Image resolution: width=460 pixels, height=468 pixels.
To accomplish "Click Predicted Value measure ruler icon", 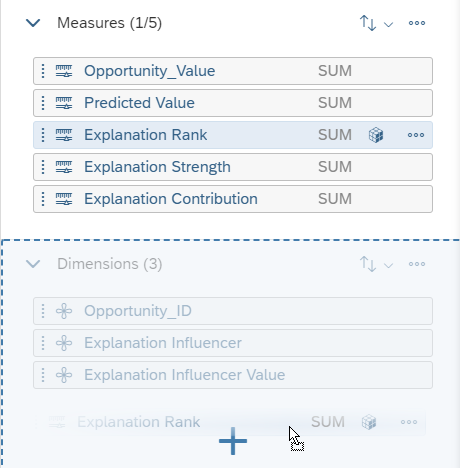I will pos(64,103).
